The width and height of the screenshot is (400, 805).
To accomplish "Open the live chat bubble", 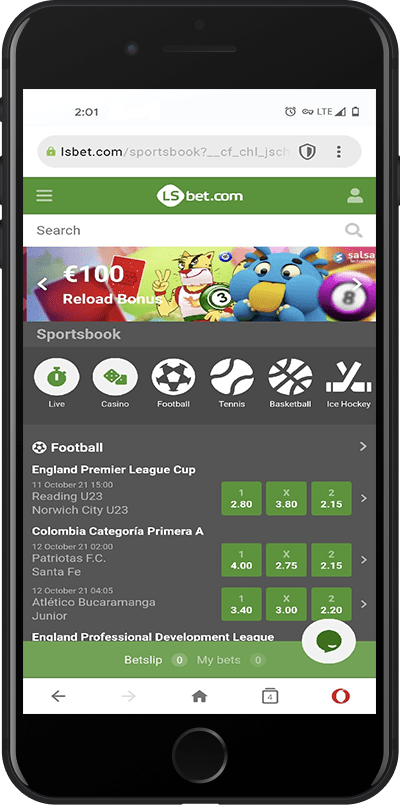I will (x=329, y=641).
